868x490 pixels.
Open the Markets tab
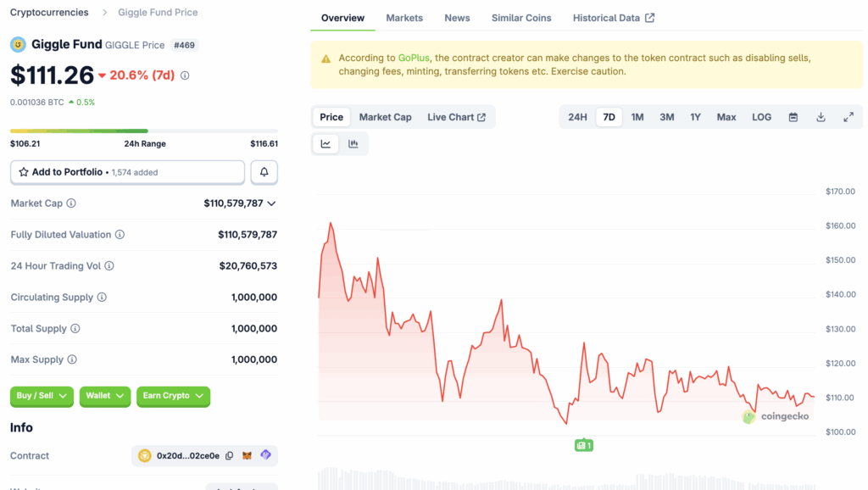[404, 18]
